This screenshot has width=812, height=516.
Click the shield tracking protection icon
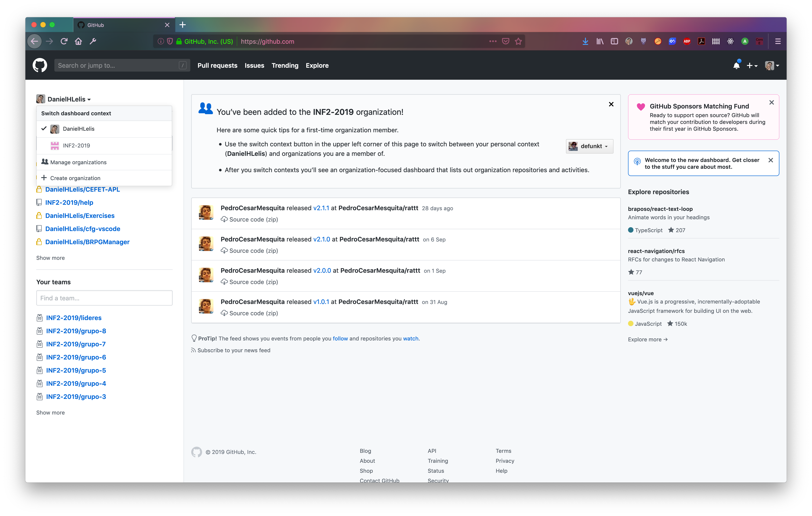(x=170, y=41)
